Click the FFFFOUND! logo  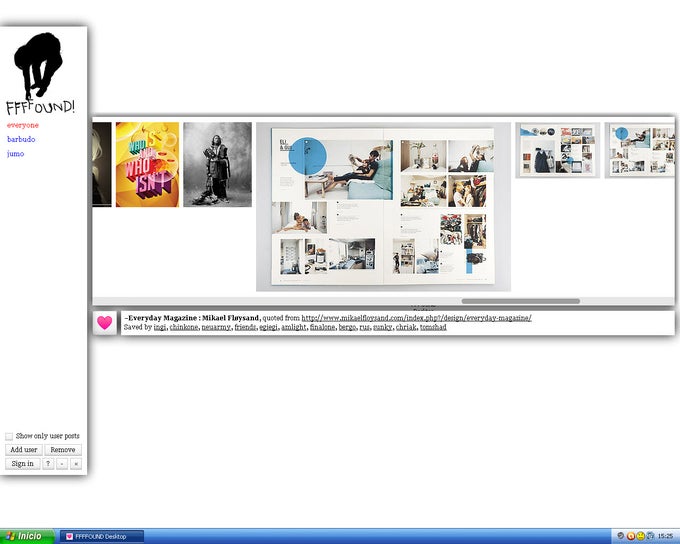(40, 74)
